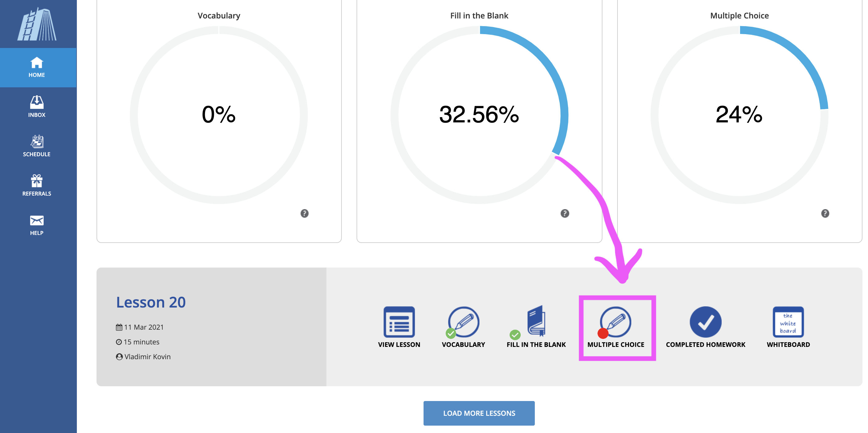This screenshot has width=868, height=433.
Task: Click the building logo in sidebar
Action: pos(37,24)
